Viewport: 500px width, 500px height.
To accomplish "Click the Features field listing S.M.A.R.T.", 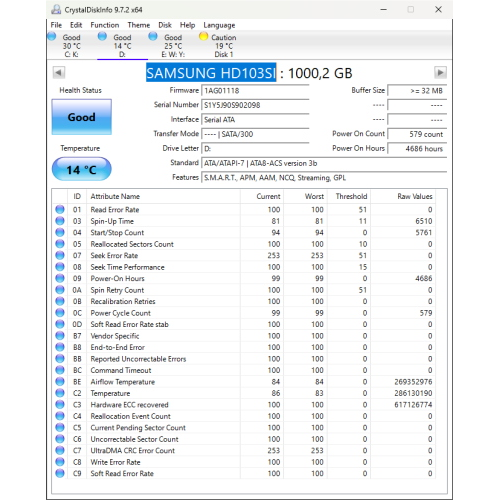I will tap(324, 178).
